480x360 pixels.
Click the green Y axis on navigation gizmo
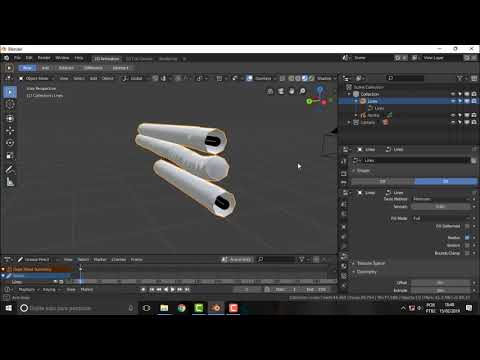[x=309, y=101]
